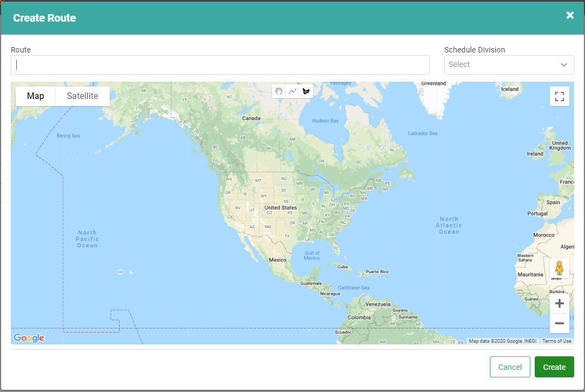Click the United Kingdom label
Screen dimensions: 585x392
pos(560,145)
